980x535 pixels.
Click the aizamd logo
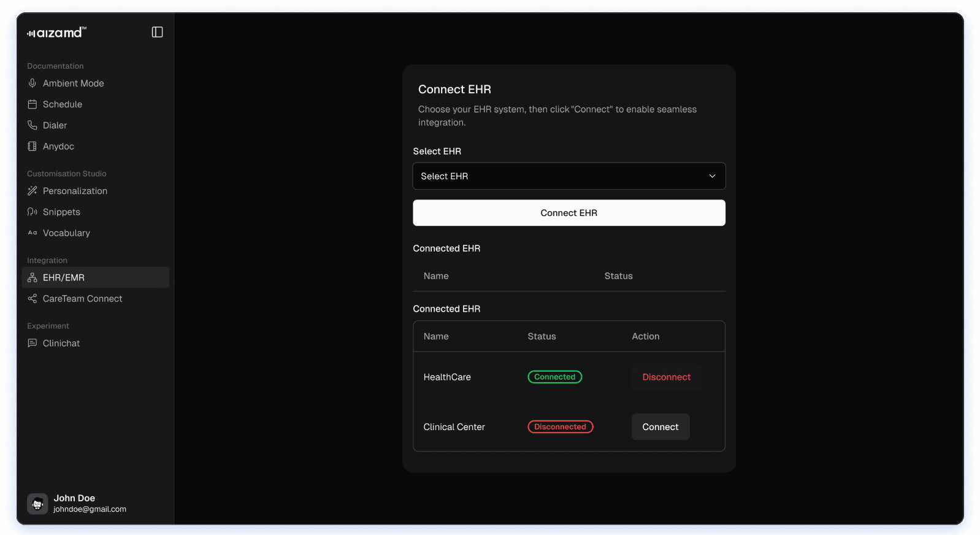(56, 33)
